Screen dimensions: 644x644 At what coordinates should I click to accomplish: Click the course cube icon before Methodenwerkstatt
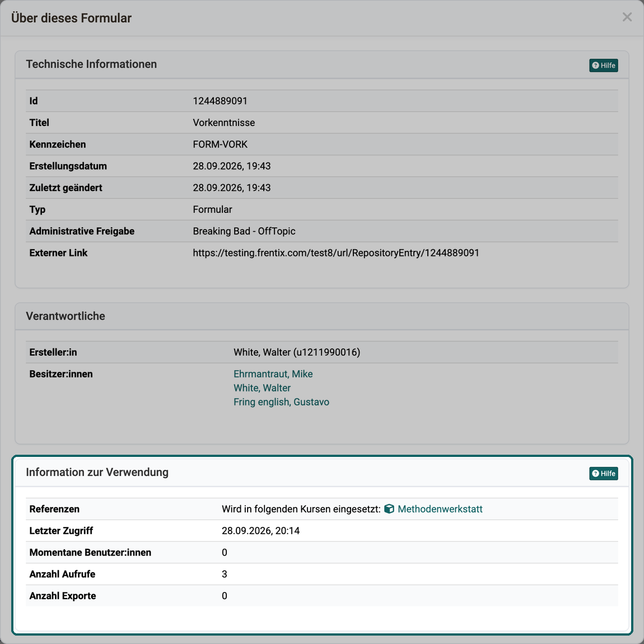[389, 509]
